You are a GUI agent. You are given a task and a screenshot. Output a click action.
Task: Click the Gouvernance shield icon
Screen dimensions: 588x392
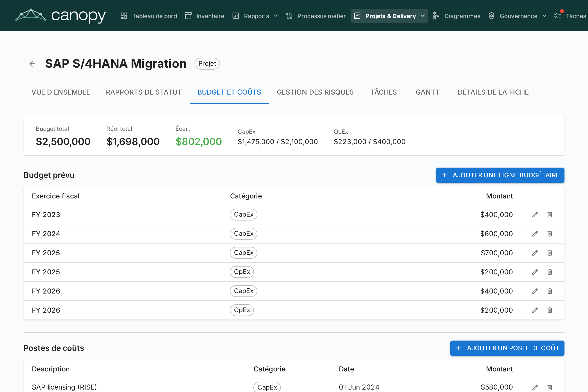click(x=491, y=16)
